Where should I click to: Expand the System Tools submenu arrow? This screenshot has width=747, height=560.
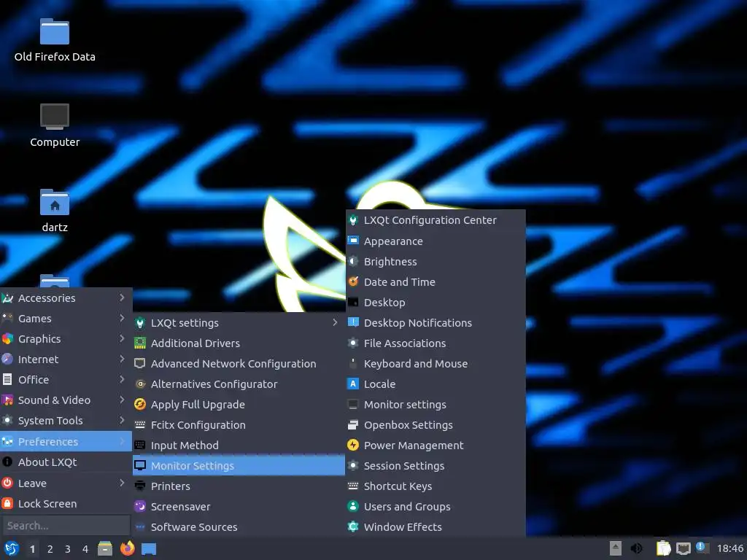122,421
